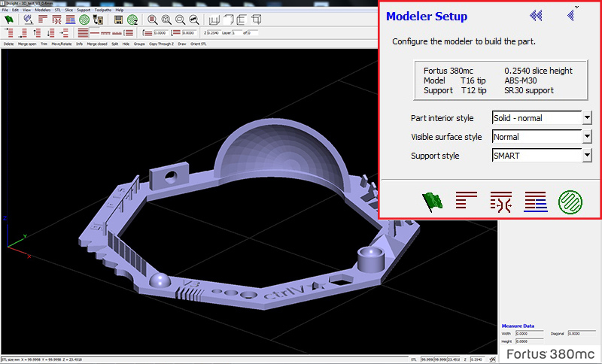The image size is (602, 364).
Task: Click the hatched green circle icon with Z
Action: 132,20
